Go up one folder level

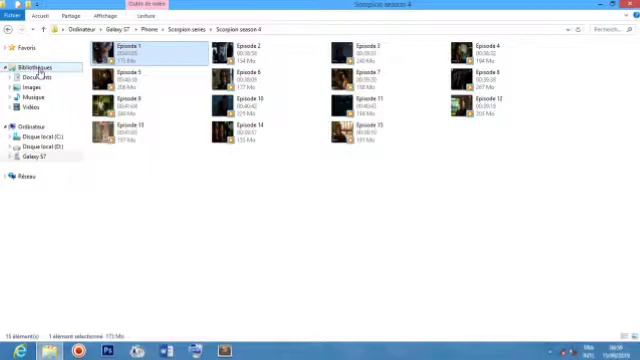(43, 29)
